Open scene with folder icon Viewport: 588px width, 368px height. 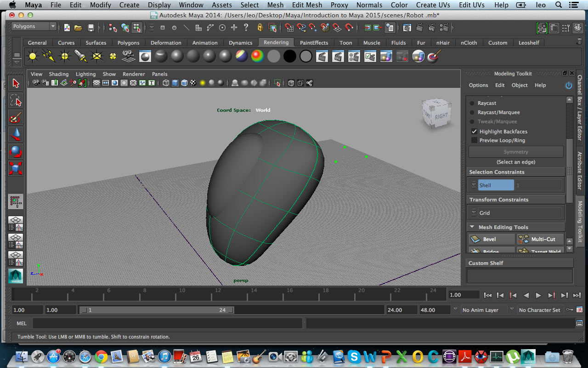click(x=79, y=28)
